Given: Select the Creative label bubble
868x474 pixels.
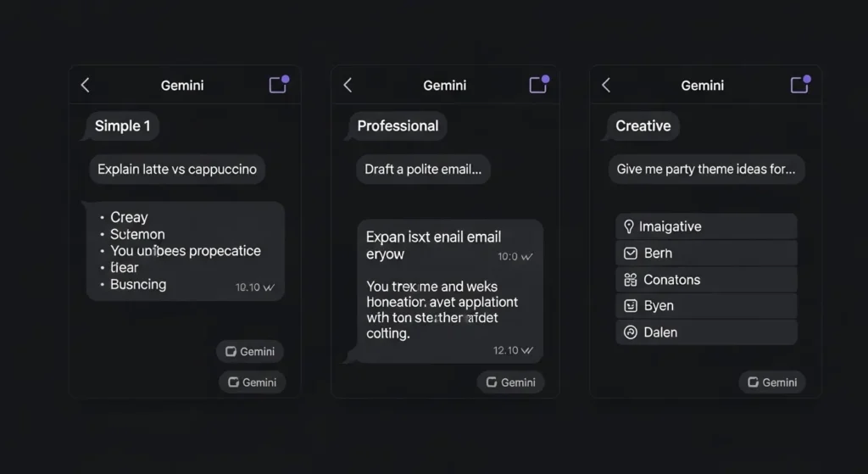Looking at the screenshot, I should click(643, 125).
